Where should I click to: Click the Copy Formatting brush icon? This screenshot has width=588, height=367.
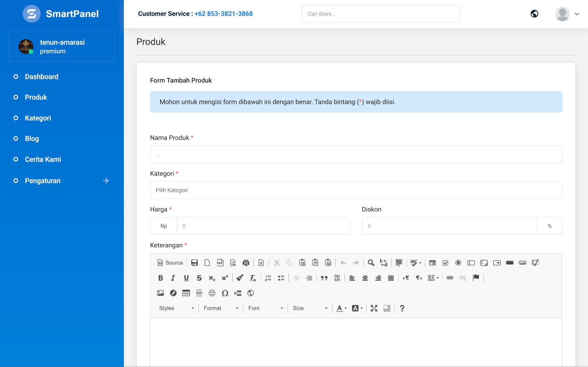(240, 278)
